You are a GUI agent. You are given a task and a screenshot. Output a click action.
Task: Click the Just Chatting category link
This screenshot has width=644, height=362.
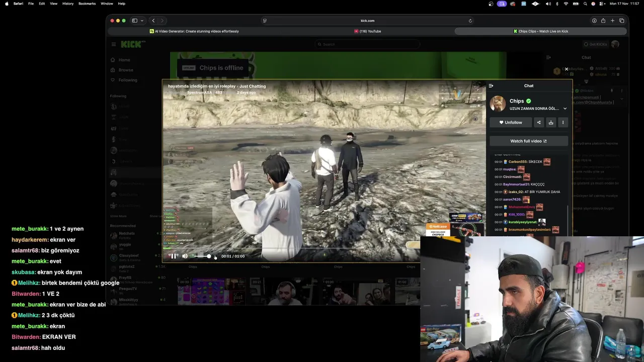coord(253,86)
